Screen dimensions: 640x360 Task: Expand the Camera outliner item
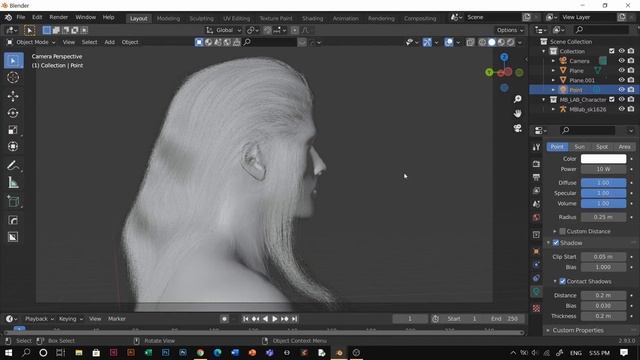(553, 61)
